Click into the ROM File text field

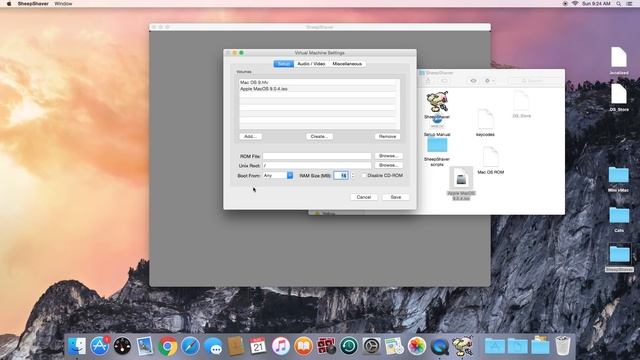click(317, 156)
